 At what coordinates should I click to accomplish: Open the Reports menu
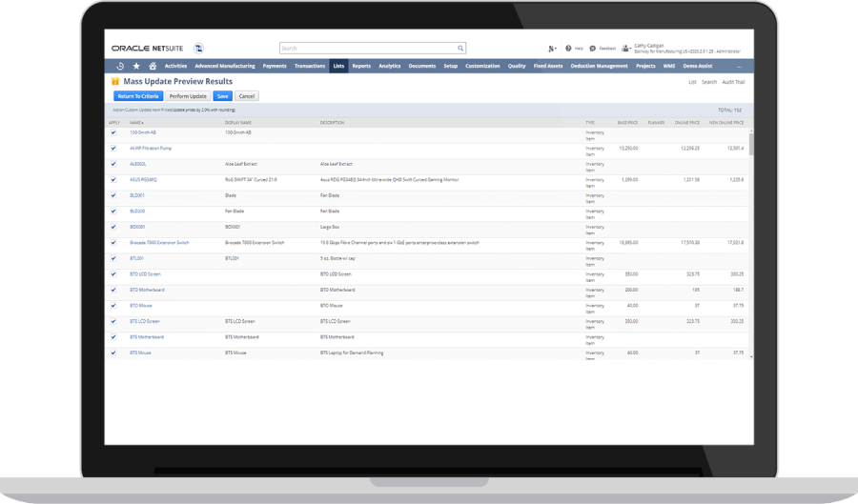361,66
